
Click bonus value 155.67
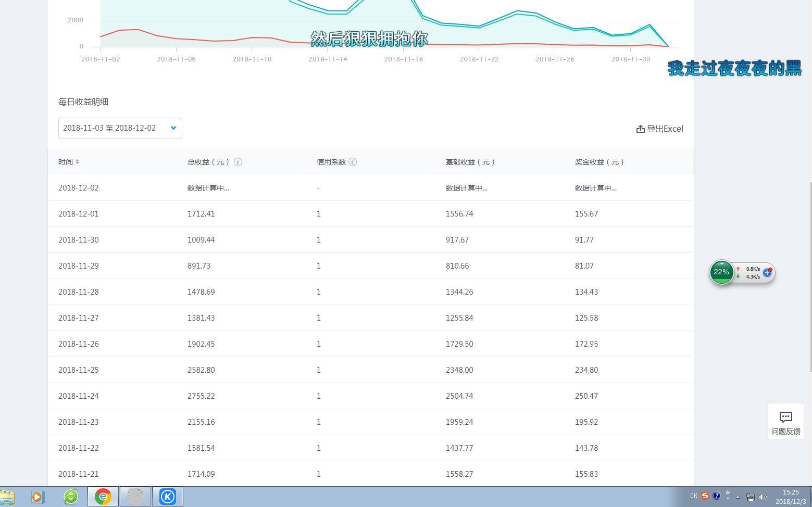[586, 214]
